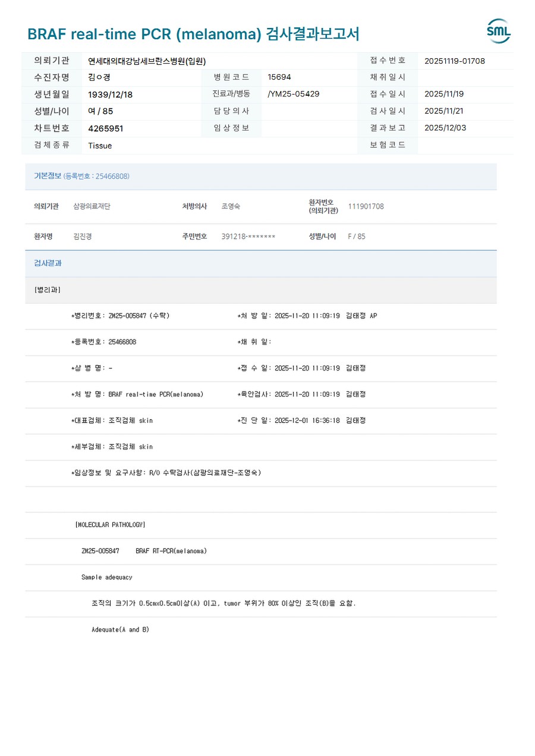Image resolution: width=535 pixels, height=756 pixels.
Task: Click the '*처 방 명: BRAF real-time PCR(melanoma)' line
Action: (x=137, y=394)
